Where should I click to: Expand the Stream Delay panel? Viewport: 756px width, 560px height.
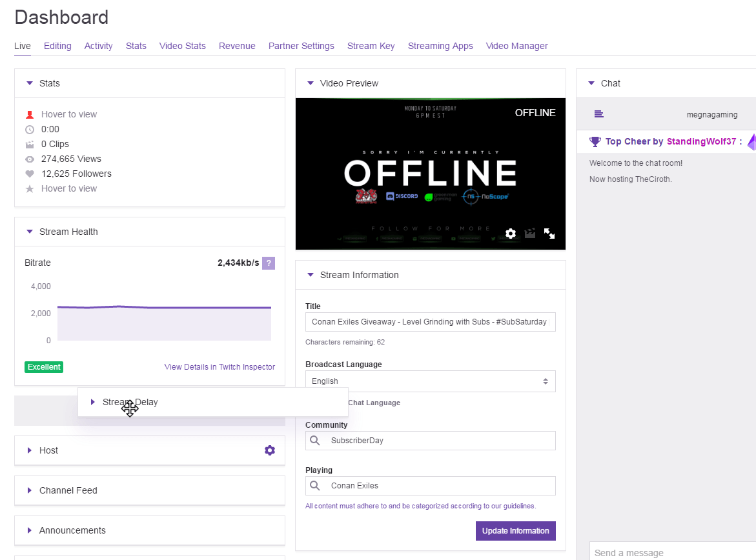(93, 401)
